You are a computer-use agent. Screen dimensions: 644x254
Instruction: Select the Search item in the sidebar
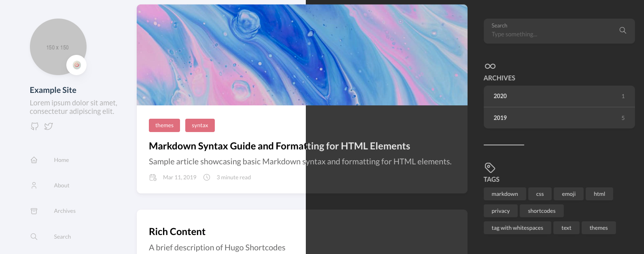(x=62, y=236)
